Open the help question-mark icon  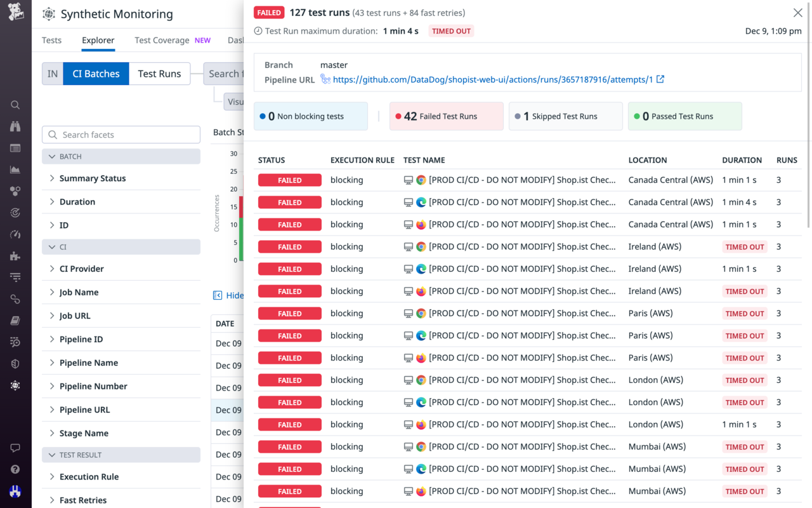click(x=15, y=468)
